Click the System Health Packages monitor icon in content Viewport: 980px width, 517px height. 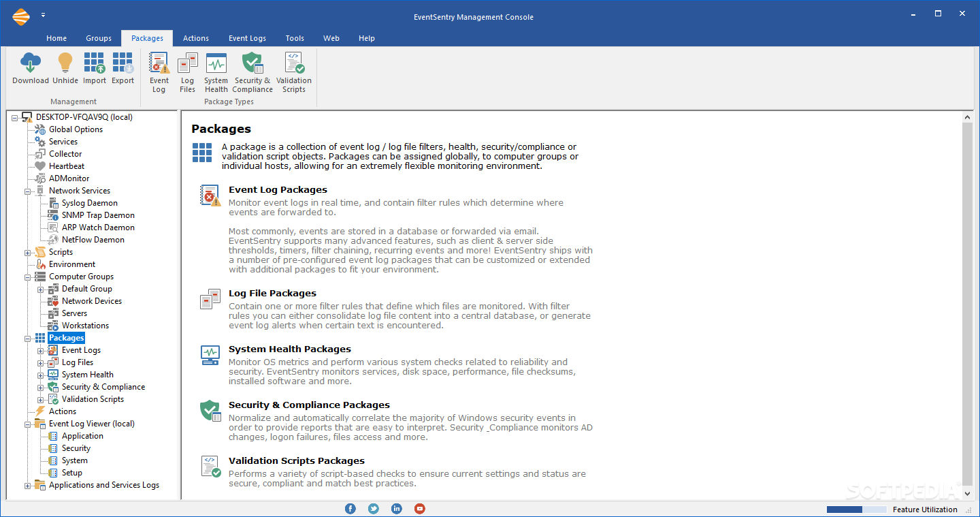point(210,355)
